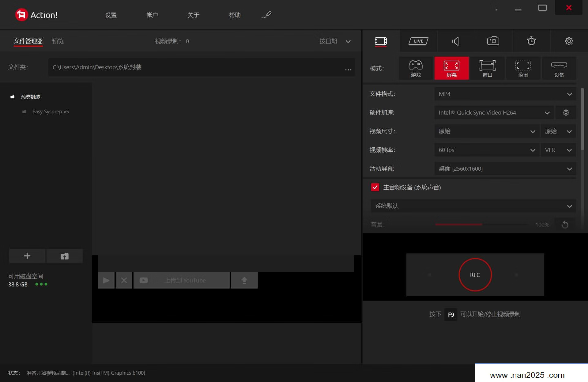
Task: Select 游戏 recording mode
Action: (x=416, y=68)
